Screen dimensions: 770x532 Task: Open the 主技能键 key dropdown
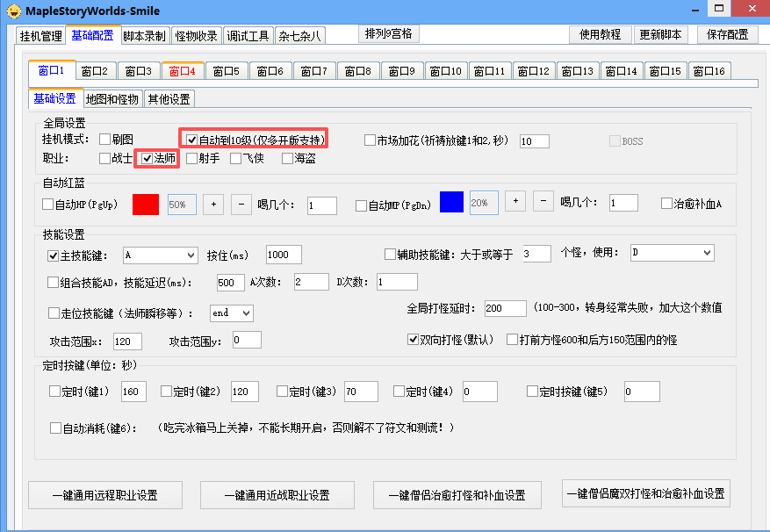(x=161, y=255)
